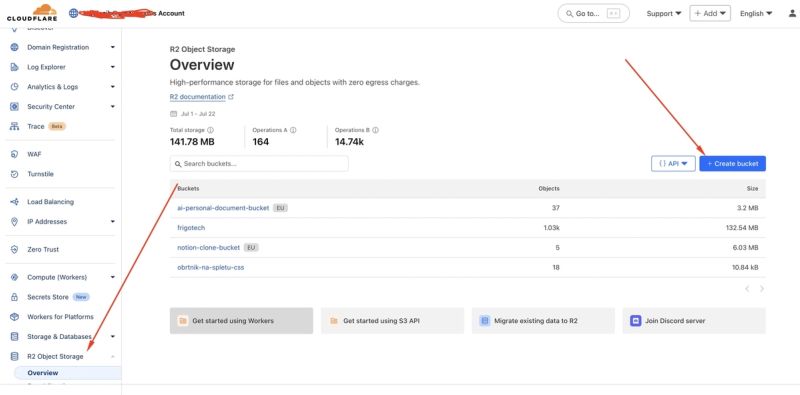The width and height of the screenshot is (800, 395).
Task: Click the Analytics & Logs clock icon
Action: point(14,87)
